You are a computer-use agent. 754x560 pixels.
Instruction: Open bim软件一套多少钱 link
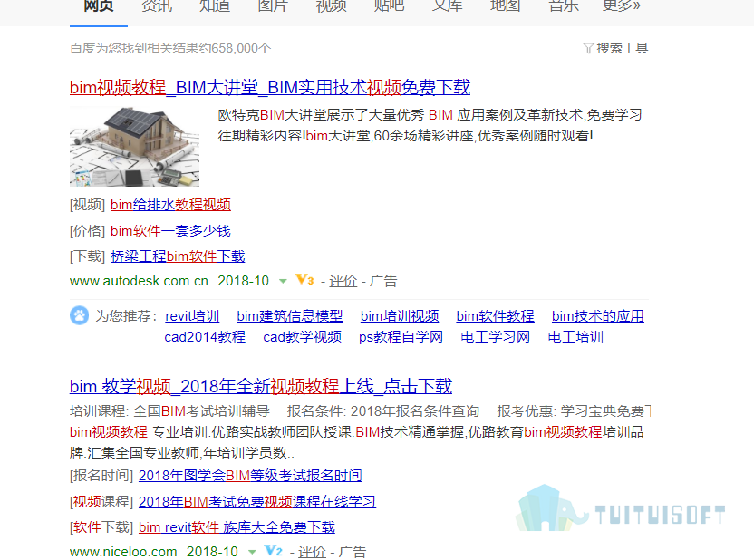pyautogui.click(x=170, y=231)
